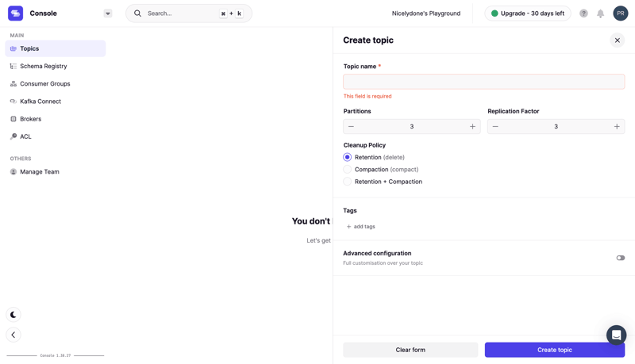Click the Brokers sidebar icon
635x364 pixels.
13,119
